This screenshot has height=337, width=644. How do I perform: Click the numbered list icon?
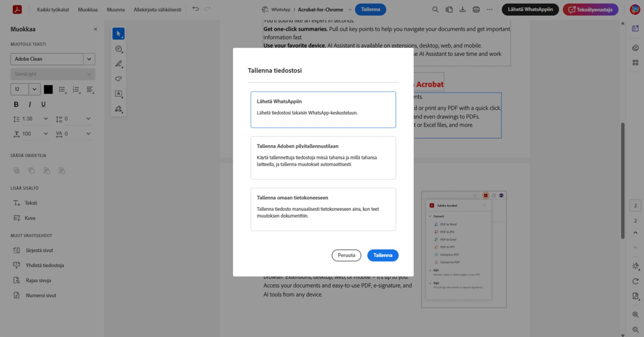pyautogui.click(x=76, y=89)
